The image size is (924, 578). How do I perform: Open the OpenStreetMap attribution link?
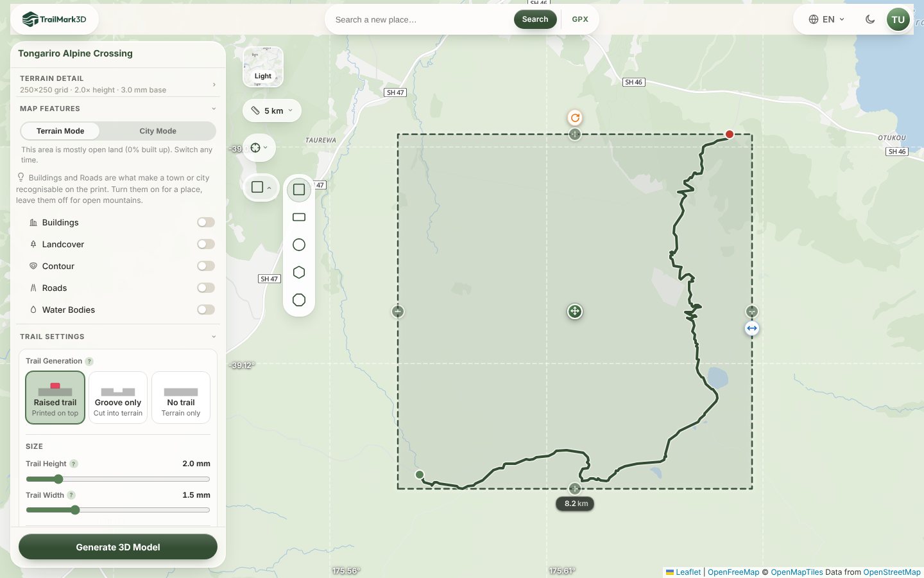point(892,572)
